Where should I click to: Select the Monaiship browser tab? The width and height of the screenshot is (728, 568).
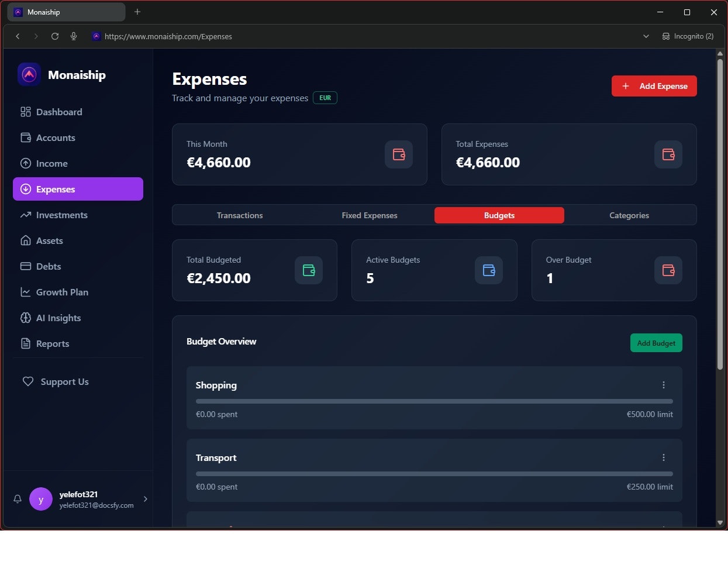(x=67, y=12)
